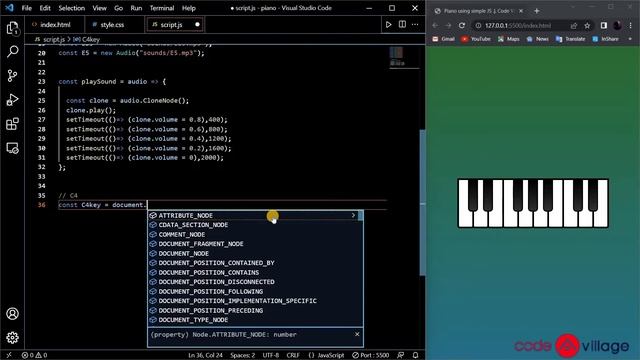Open the File menu
The image size is (640, 360).
tap(27, 8)
